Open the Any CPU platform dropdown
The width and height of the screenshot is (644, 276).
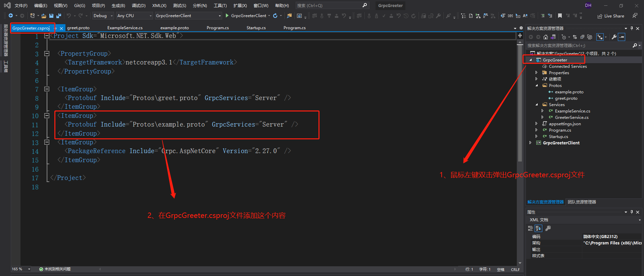tap(134, 16)
